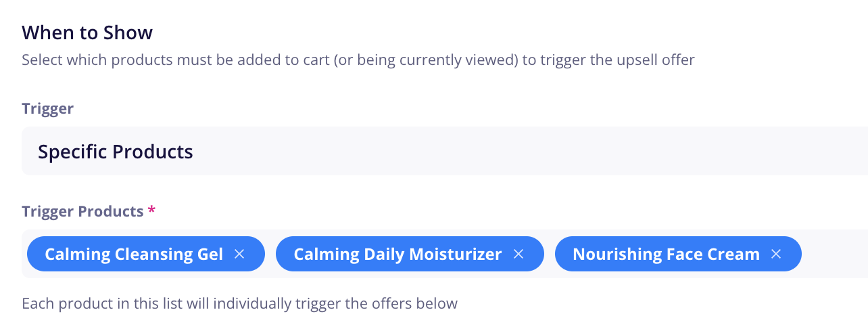Select the Calming Daily Moisturizer chip label

pos(397,254)
